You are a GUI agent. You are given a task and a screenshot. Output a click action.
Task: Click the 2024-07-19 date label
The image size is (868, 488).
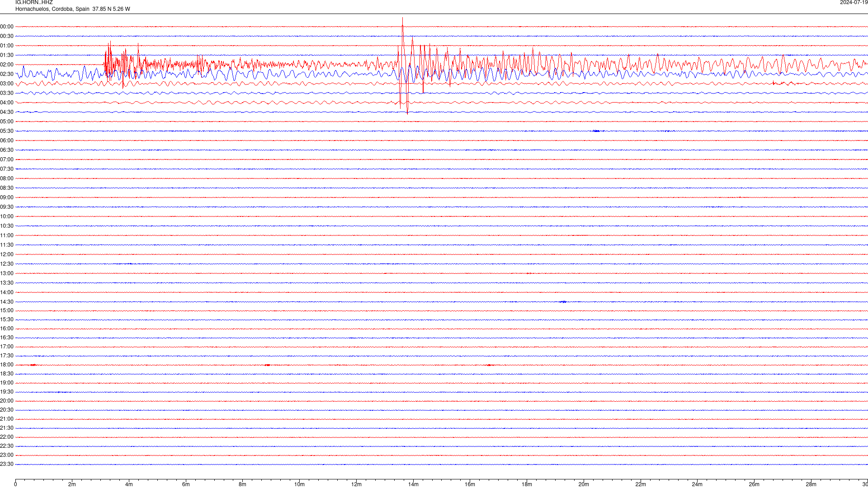(x=854, y=2)
